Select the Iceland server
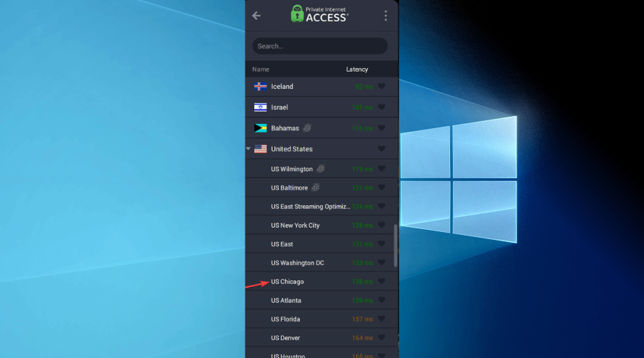Screen dimensions: 644x358 click(x=321, y=87)
